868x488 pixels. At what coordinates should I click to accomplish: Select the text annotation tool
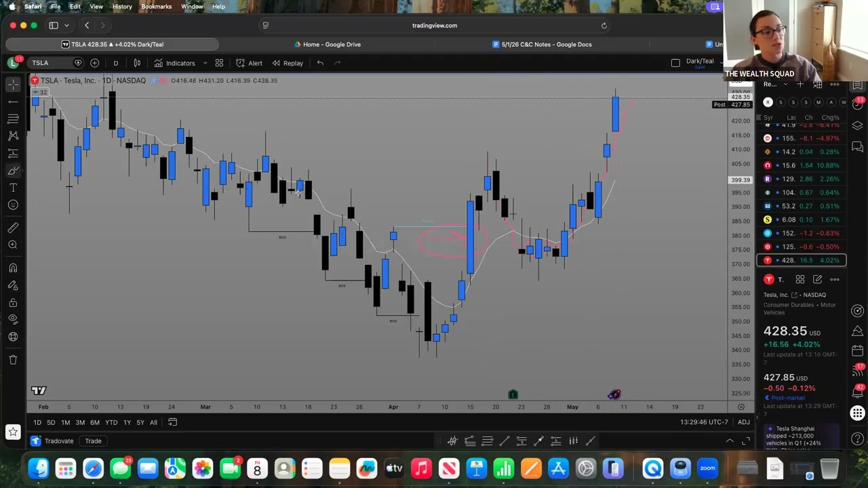click(13, 188)
